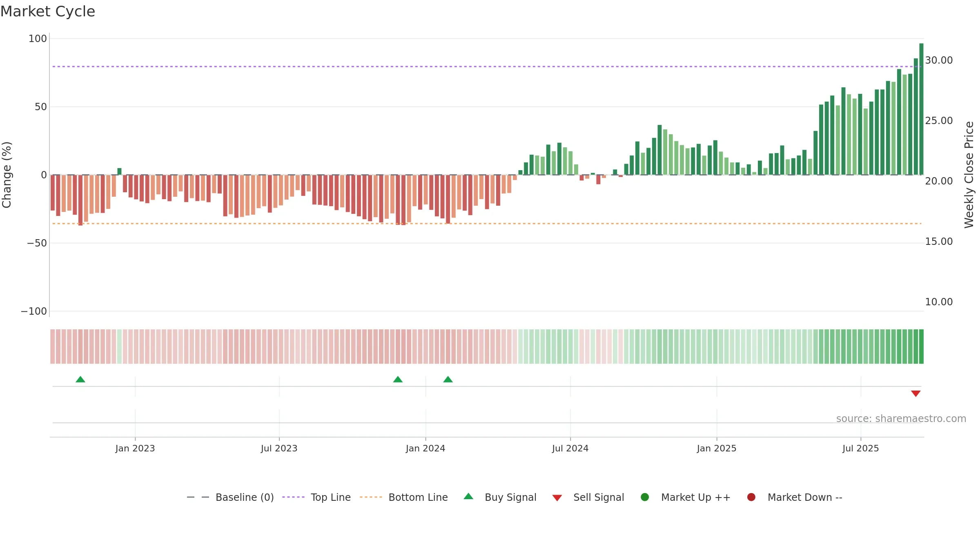
Task: Click the Jan 2025 axis label
Action: point(717,449)
